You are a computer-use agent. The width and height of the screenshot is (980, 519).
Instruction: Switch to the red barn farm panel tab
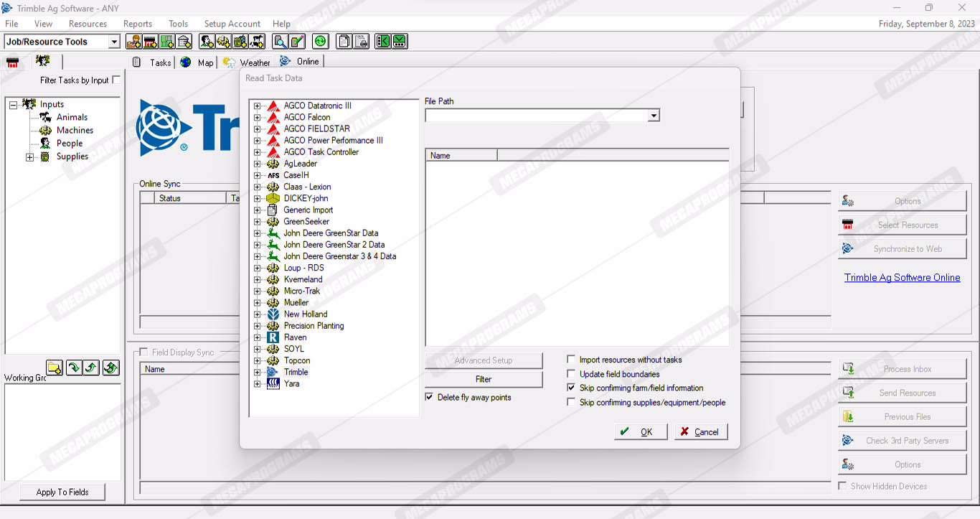[12, 62]
